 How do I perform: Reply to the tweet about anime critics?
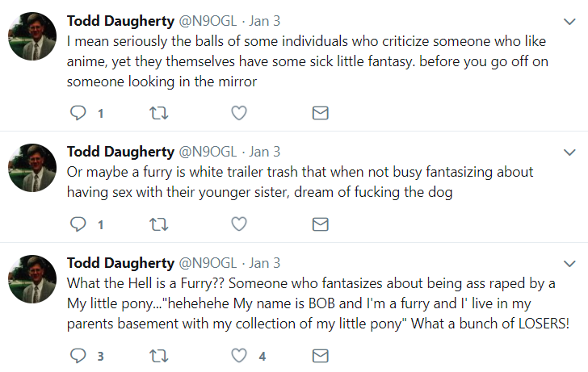pyautogui.click(x=78, y=114)
